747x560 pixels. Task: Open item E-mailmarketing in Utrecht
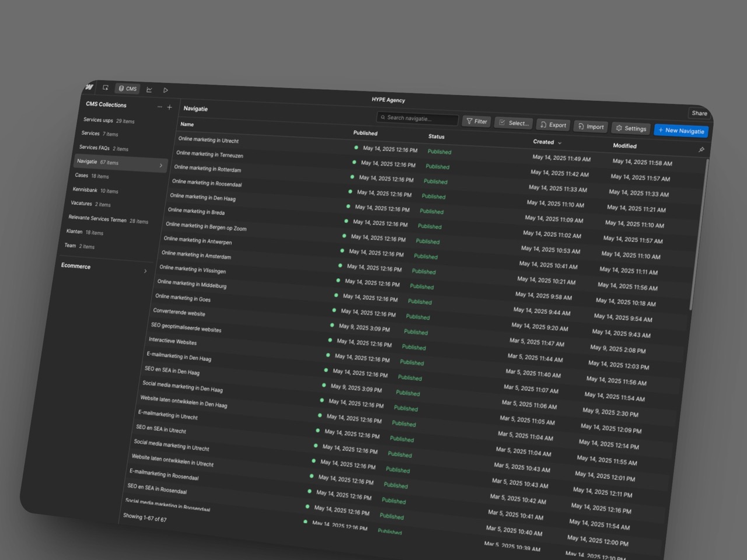tap(167, 415)
